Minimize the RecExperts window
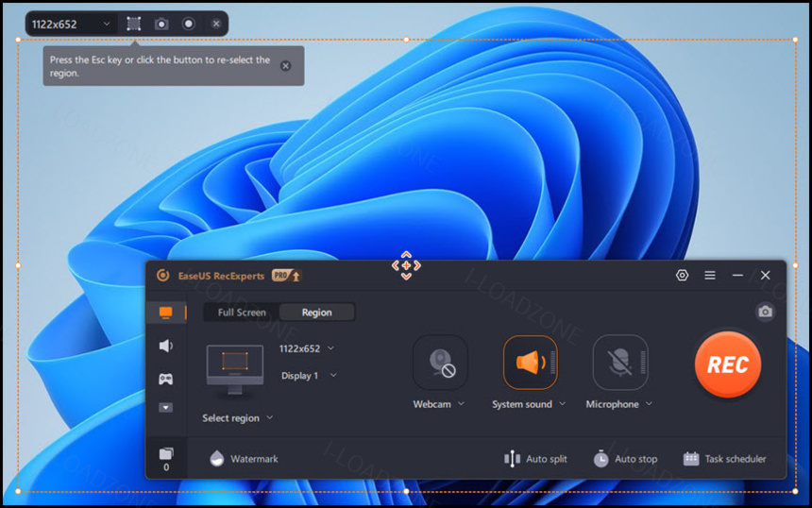Viewport: 812px width, 508px height. (738, 276)
